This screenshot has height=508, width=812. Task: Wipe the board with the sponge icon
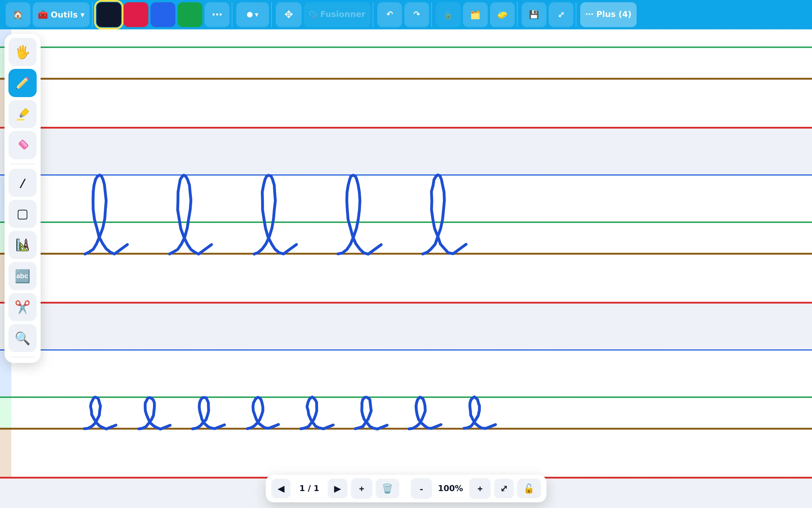pyautogui.click(x=502, y=14)
